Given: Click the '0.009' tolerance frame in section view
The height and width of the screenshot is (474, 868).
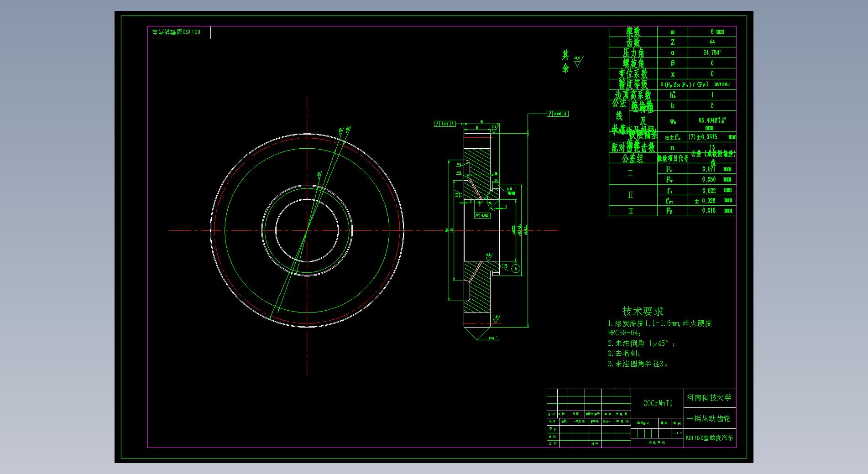Looking at the screenshot, I should click(x=483, y=215).
